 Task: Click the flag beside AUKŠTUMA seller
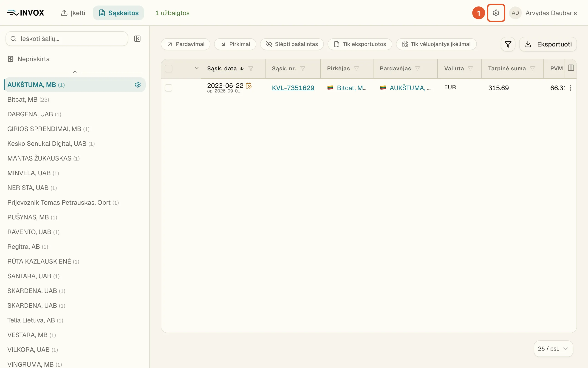point(383,88)
